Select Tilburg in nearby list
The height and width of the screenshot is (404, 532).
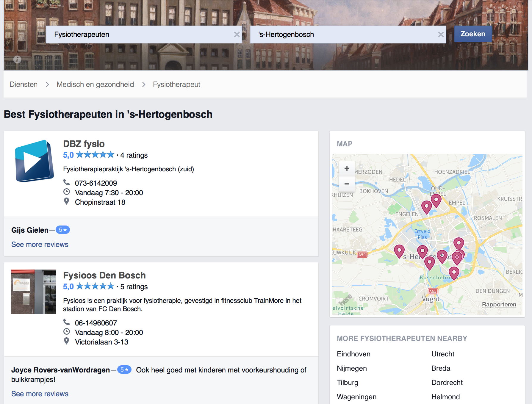click(347, 383)
